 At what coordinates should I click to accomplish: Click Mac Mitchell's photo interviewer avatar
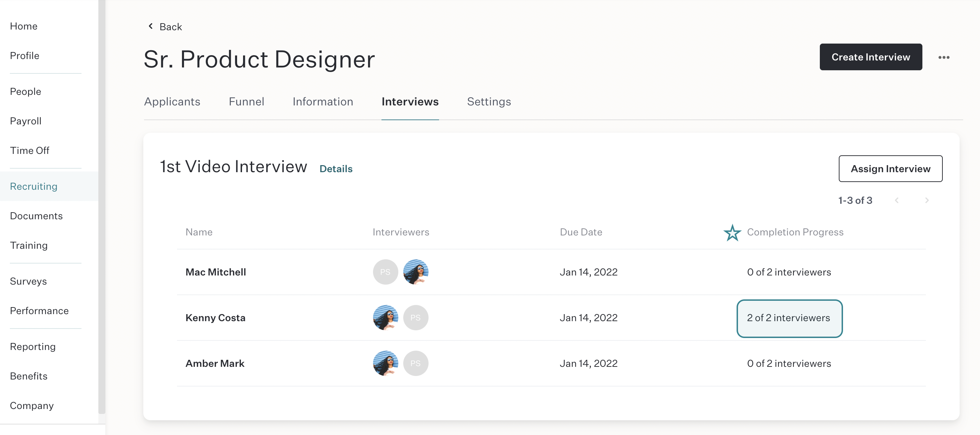[x=416, y=272]
